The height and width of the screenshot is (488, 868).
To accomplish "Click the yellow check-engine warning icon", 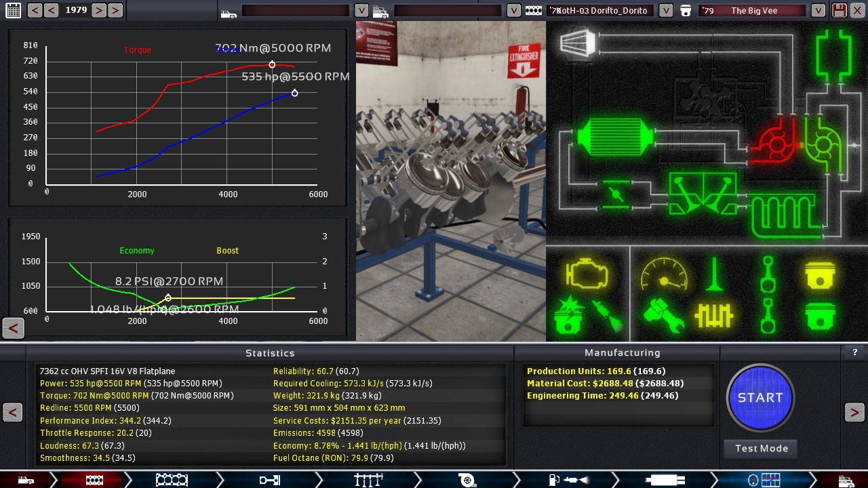I will [587, 274].
